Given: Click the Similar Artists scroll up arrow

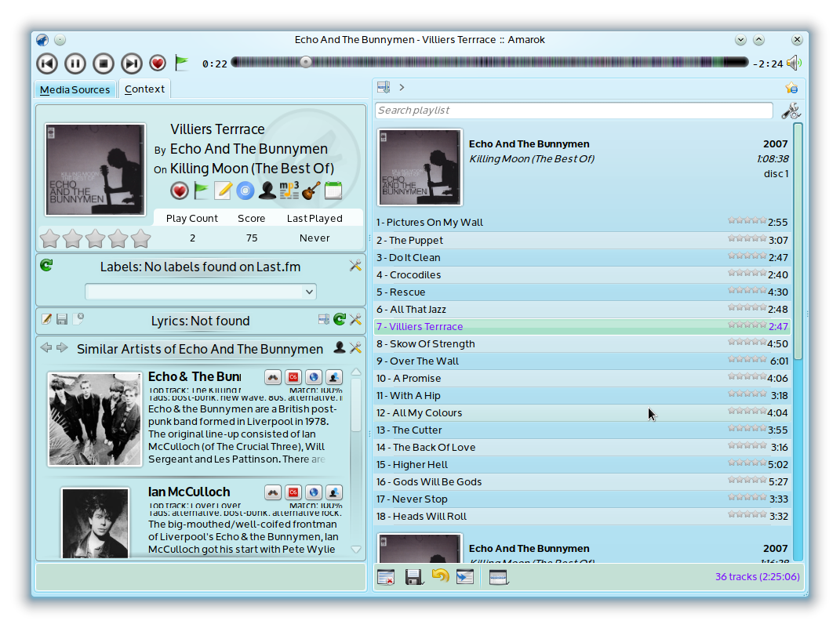Looking at the screenshot, I should coord(356,372).
